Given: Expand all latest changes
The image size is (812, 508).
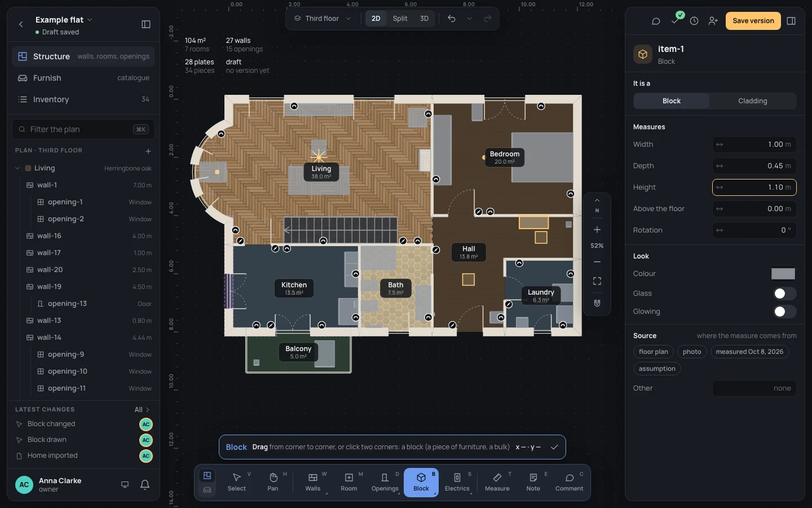Looking at the screenshot, I should pos(142,410).
